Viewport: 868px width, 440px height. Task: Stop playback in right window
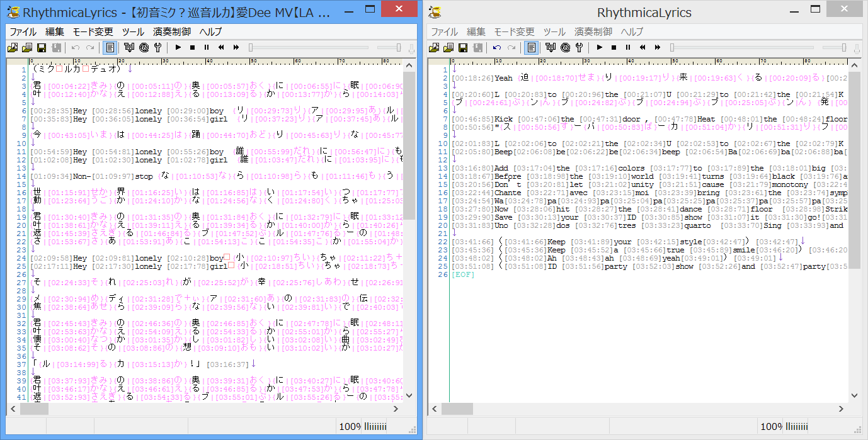[x=614, y=47]
